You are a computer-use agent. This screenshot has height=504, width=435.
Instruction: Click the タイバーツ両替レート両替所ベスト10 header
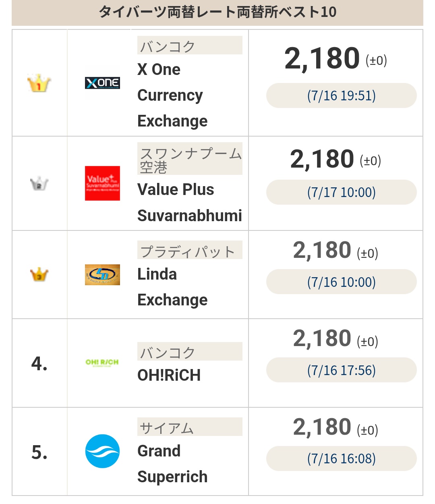click(x=217, y=12)
